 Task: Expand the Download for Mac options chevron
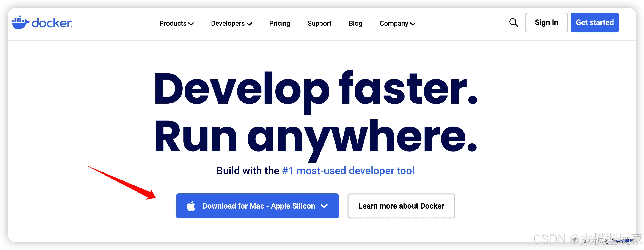point(324,206)
